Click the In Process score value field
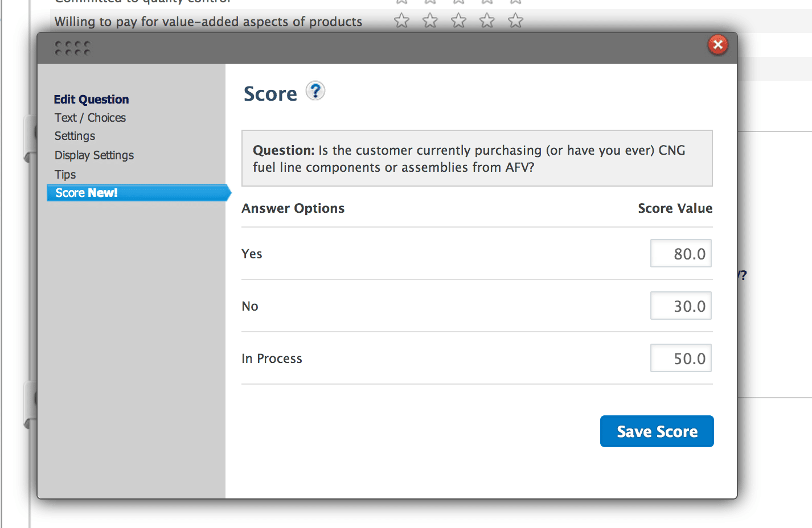812x528 pixels. point(681,358)
